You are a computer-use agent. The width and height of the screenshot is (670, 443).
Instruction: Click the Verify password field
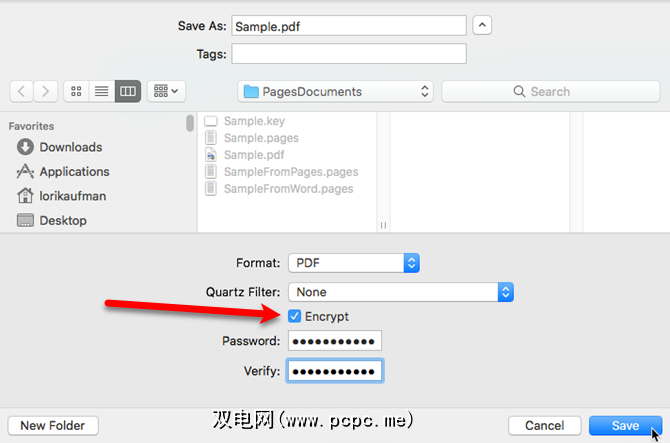point(335,371)
